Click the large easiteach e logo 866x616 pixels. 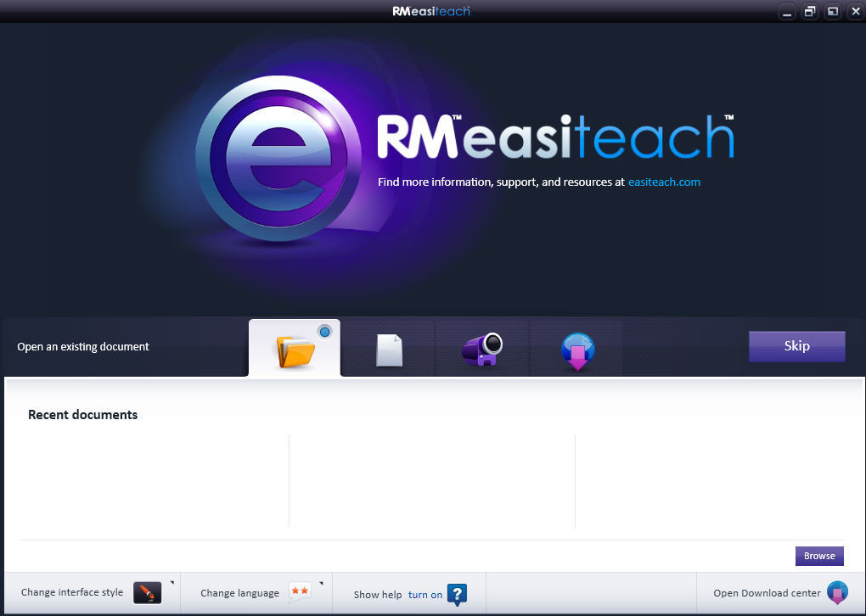pos(279,159)
